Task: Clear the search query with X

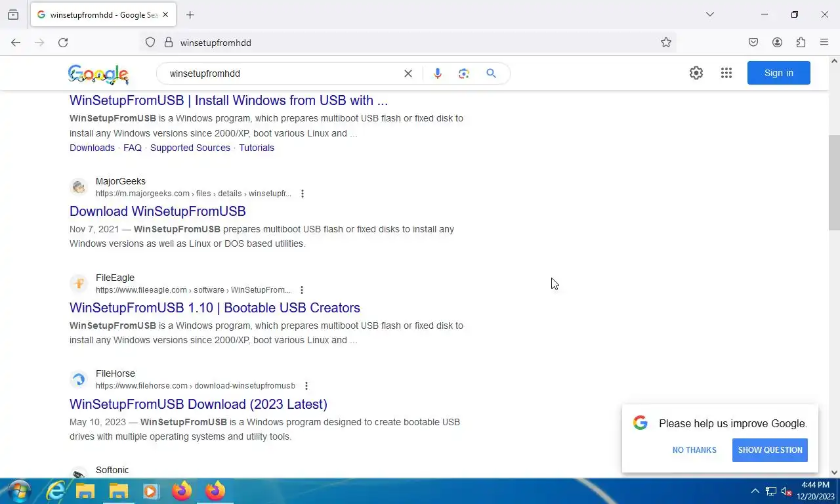Action: coord(408,73)
